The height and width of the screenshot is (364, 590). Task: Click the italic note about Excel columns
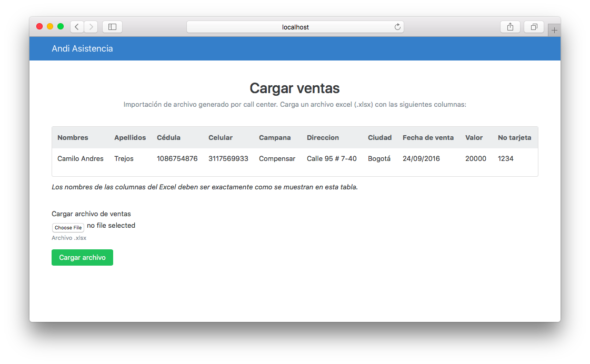[x=205, y=187]
